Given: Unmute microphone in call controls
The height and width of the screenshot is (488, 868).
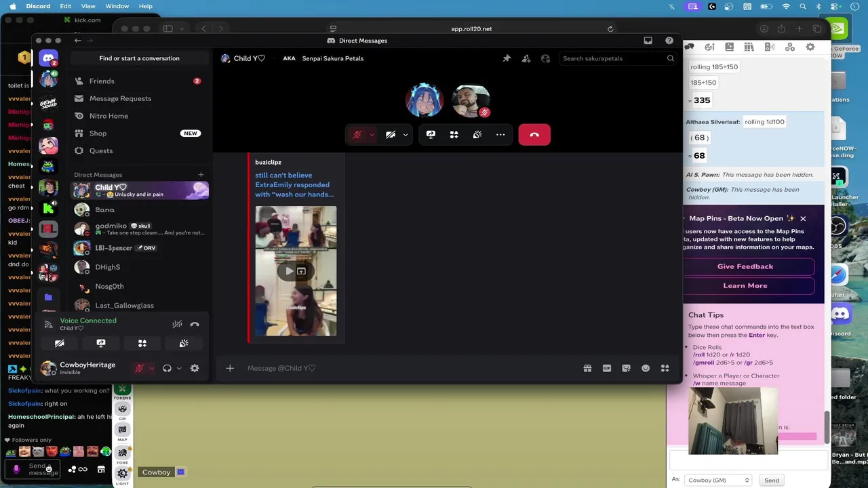Looking at the screenshot, I should (357, 135).
